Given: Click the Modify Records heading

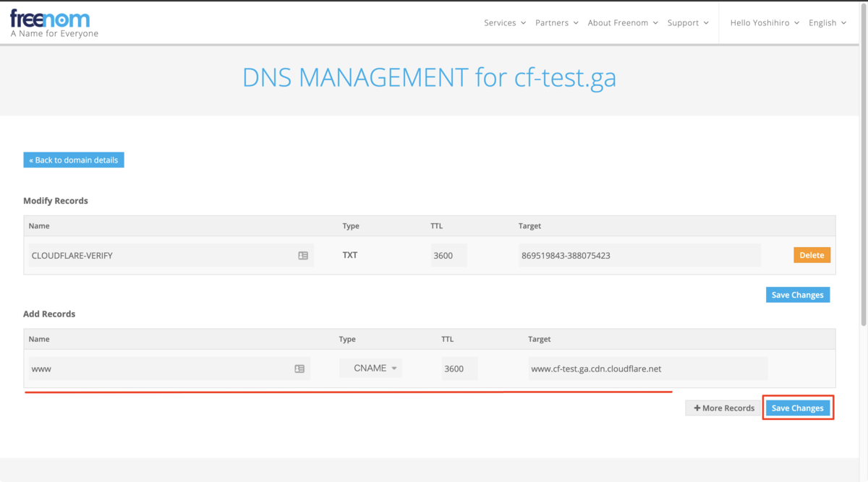Looking at the screenshot, I should [x=56, y=201].
